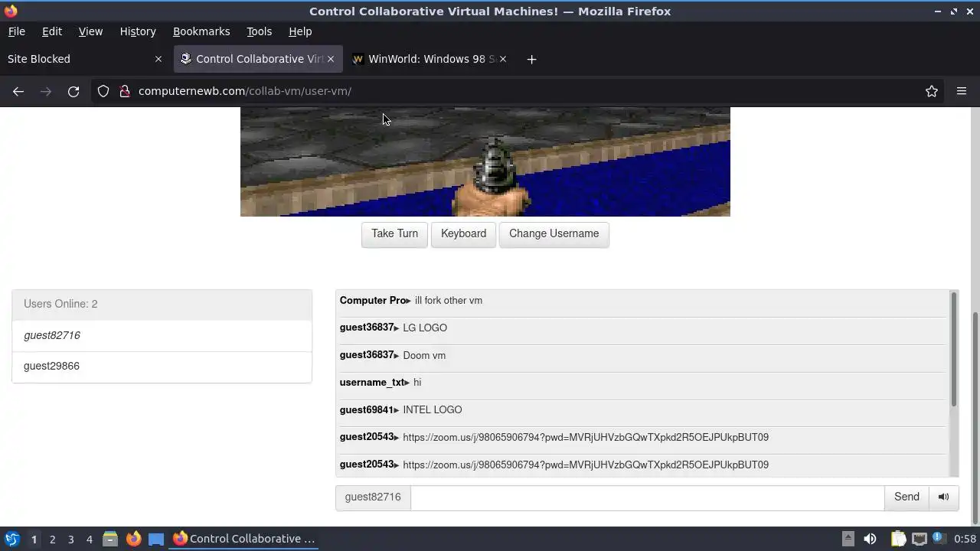Open the network status tray icon
This screenshot has height=551, width=980.
[919, 539]
